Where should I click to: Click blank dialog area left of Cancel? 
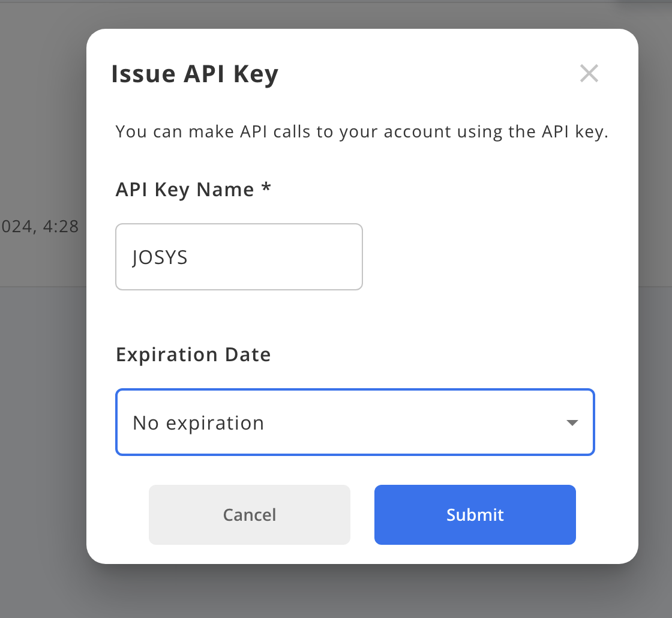pos(118,515)
